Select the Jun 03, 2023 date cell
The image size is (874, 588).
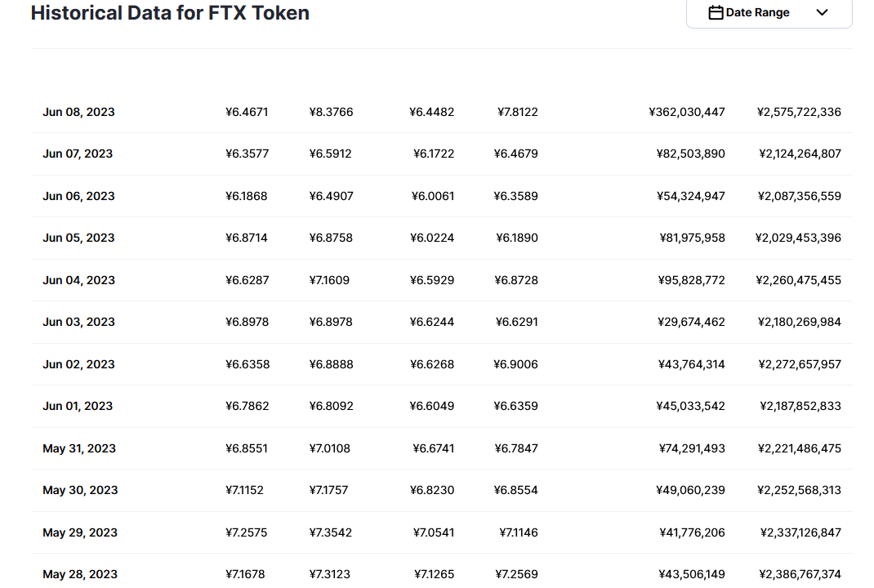(x=78, y=322)
